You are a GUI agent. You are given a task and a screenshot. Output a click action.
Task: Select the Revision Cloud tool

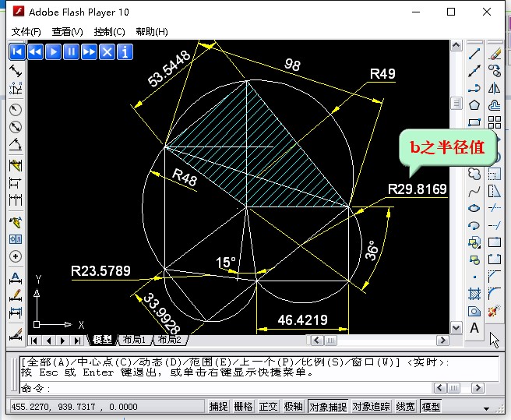click(x=474, y=174)
